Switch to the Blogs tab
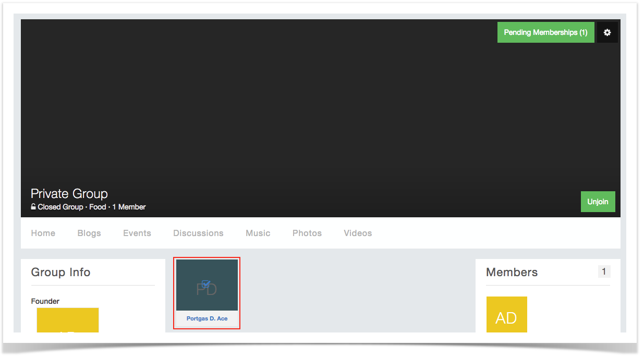Screen dimensions: 644x358 89,233
